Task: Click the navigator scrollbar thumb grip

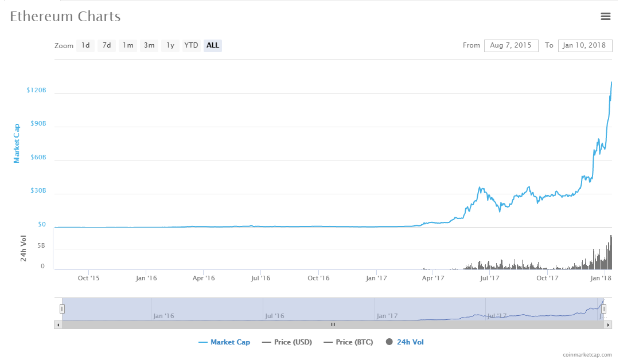Action: click(333, 325)
